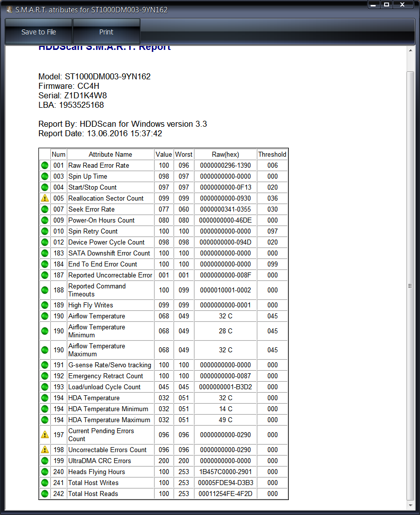
Task: Click green status icon for End To End Error Count
Action: coord(45,264)
